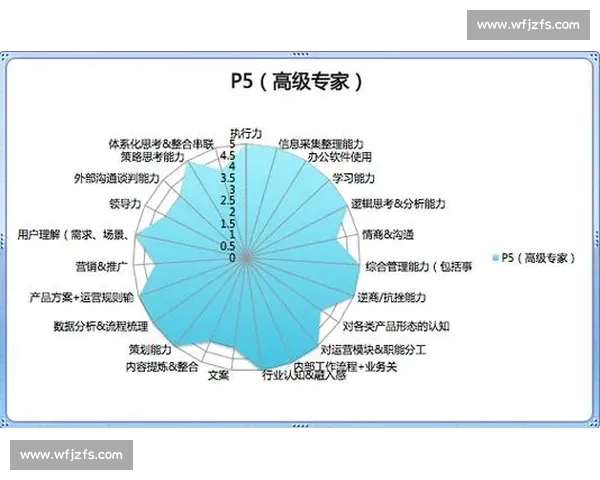
Task: Click the chart frame top-left corner handle
Action: 4,56
